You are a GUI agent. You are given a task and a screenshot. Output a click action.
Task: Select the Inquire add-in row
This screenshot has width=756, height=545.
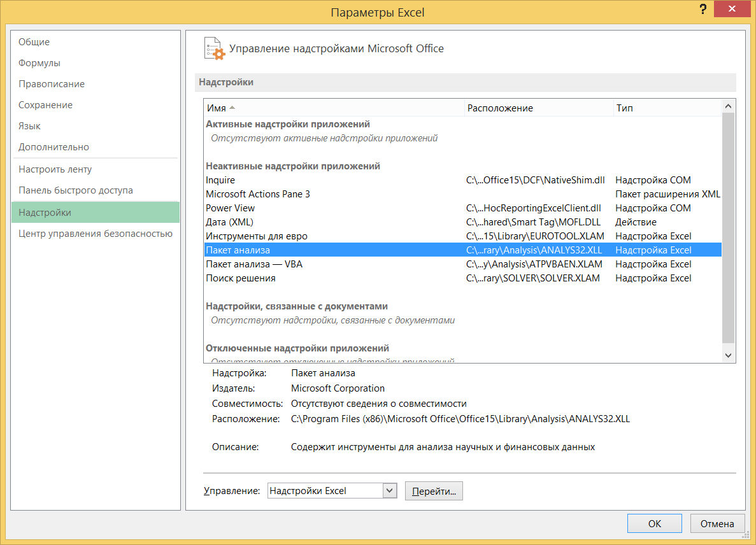463,180
